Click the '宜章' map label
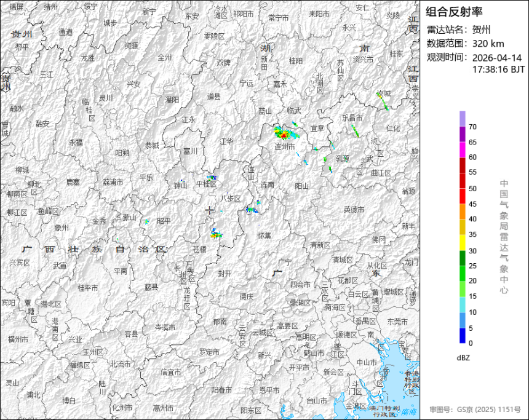Viewport: 529px width, 420px height. (317, 128)
